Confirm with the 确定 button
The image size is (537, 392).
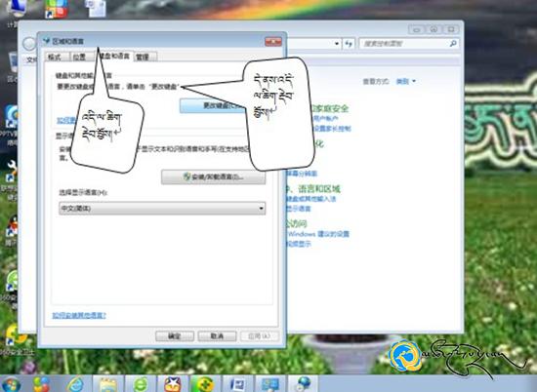pyautogui.click(x=175, y=335)
